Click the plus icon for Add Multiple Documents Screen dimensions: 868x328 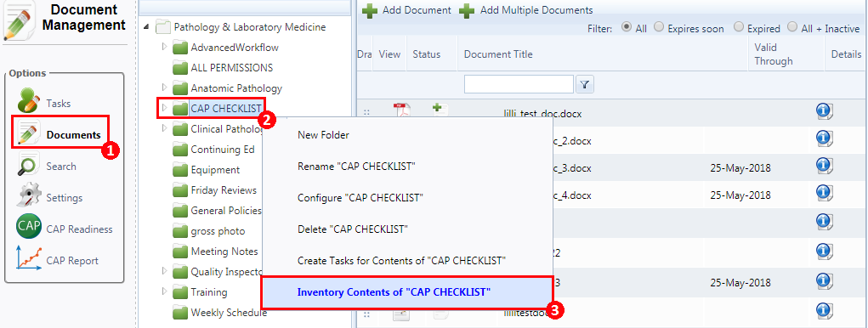pyautogui.click(x=468, y=10)
